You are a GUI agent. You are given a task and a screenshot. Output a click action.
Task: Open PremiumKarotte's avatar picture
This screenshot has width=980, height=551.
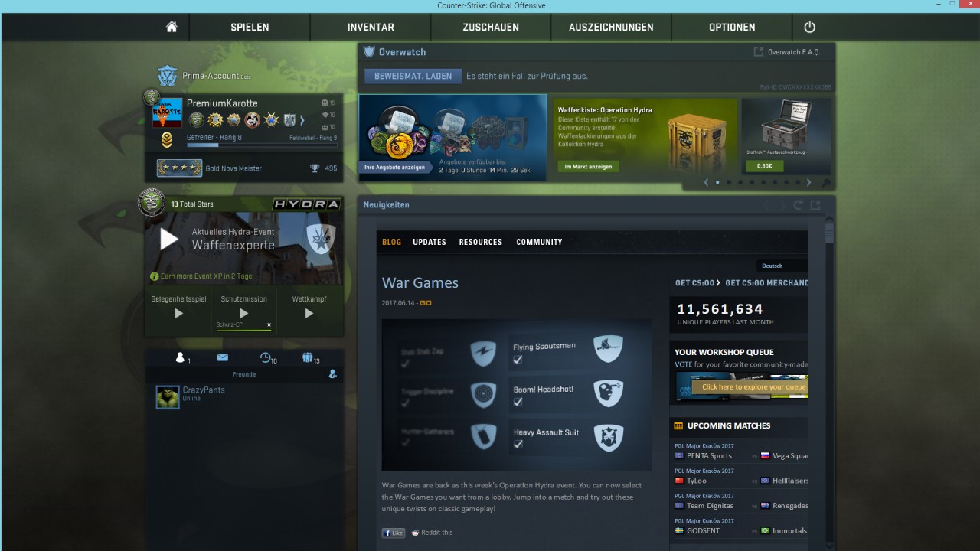(x=168, y=113)
